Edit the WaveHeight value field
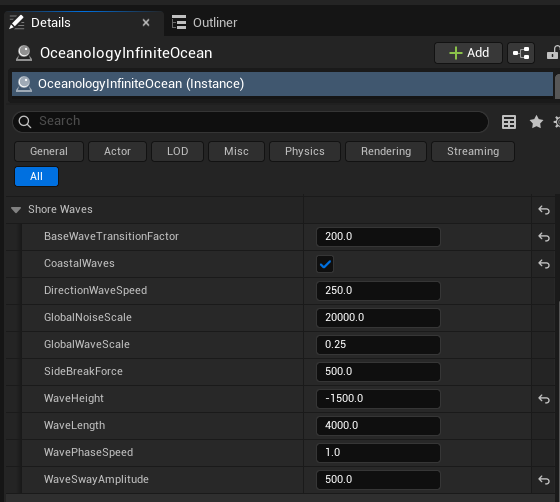The image size is (560, 502). tap(378, 398)
